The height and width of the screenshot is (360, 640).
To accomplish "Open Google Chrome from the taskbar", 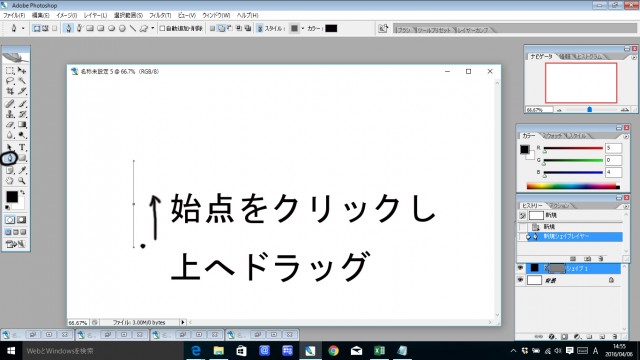I will coord(333,351).
